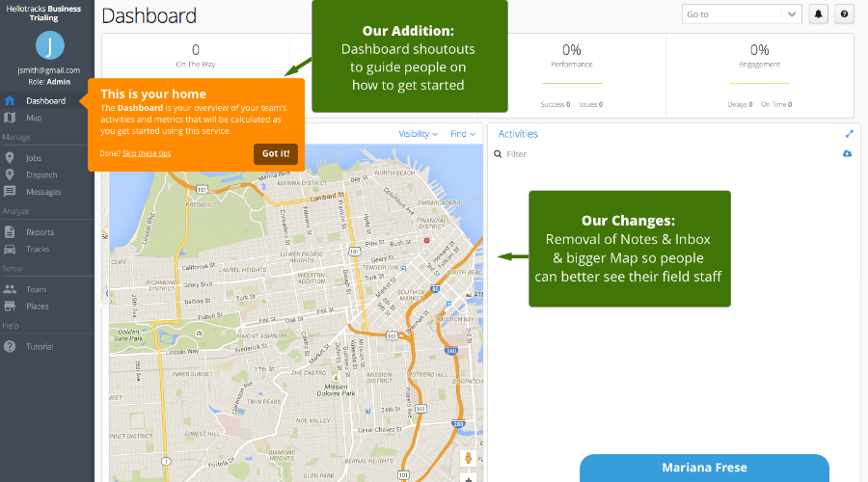Click the 0% Performance stat
This screenshot has height=482, width=868.
(571, 55)
